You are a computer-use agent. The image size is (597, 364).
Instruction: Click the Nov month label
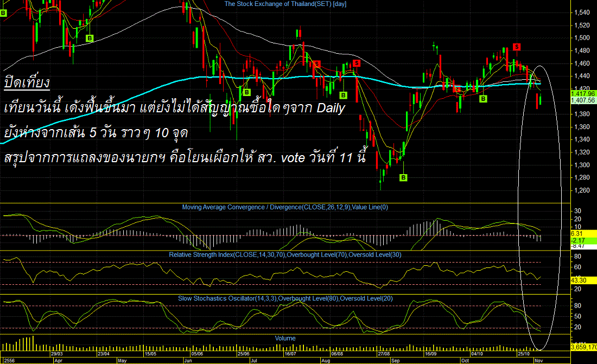click(539, 361)
